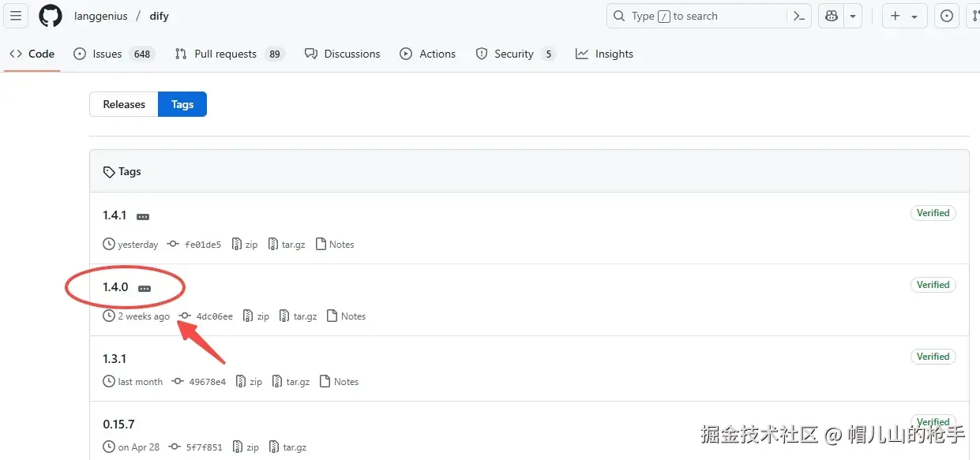Download zip for tag 1.4.1
980x460 pixels.
[245, 245]
